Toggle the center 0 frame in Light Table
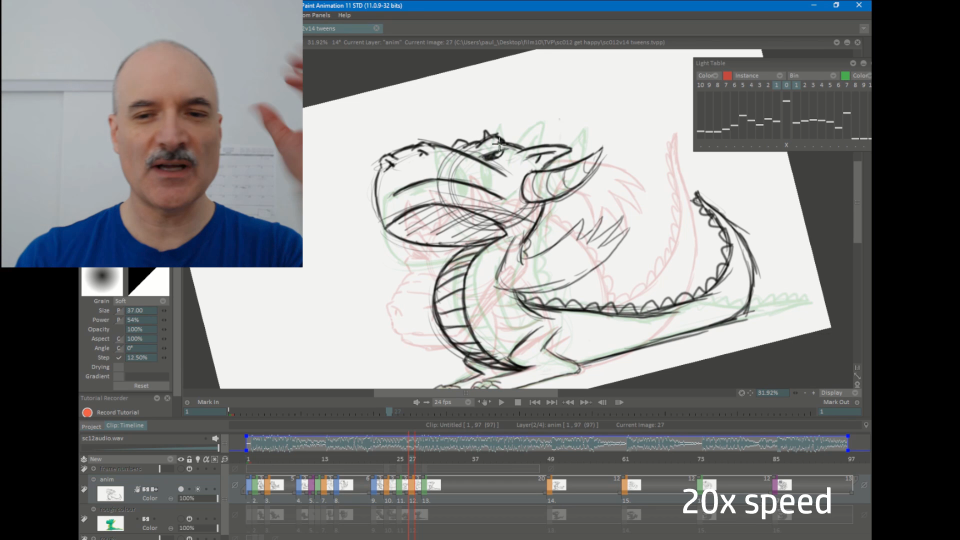The image size is (960, 540). coord(786,85)
